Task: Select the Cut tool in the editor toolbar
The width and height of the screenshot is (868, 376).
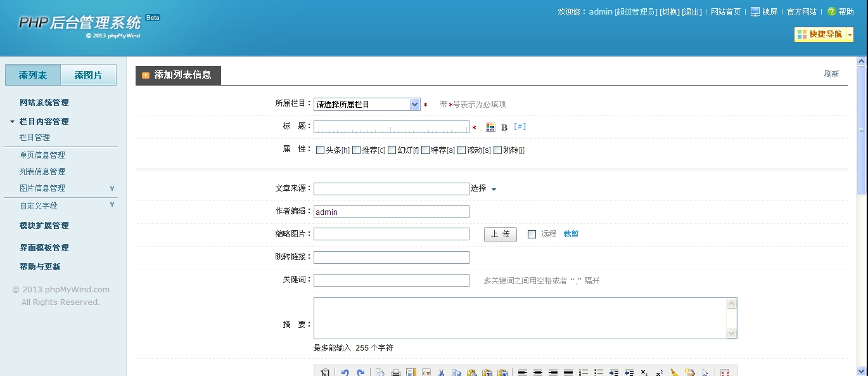Action: point(440,372)
